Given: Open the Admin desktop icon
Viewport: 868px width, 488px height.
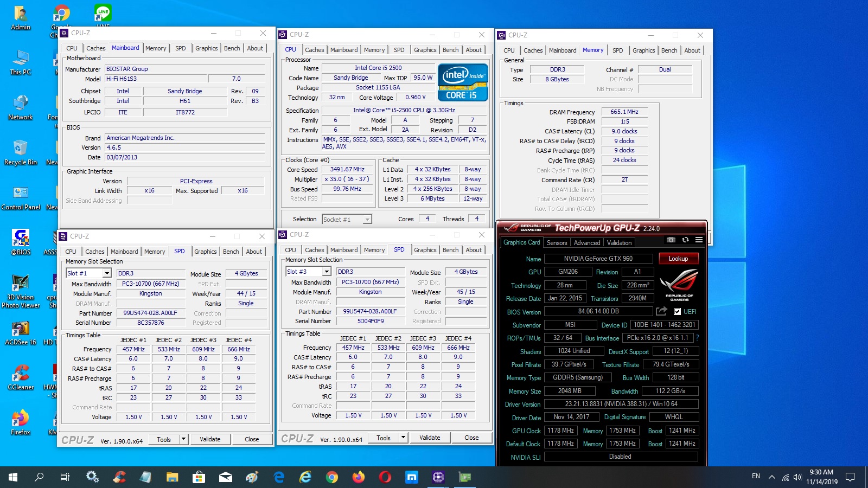Looking at the screenshot, I should click(x=21, y=18).
